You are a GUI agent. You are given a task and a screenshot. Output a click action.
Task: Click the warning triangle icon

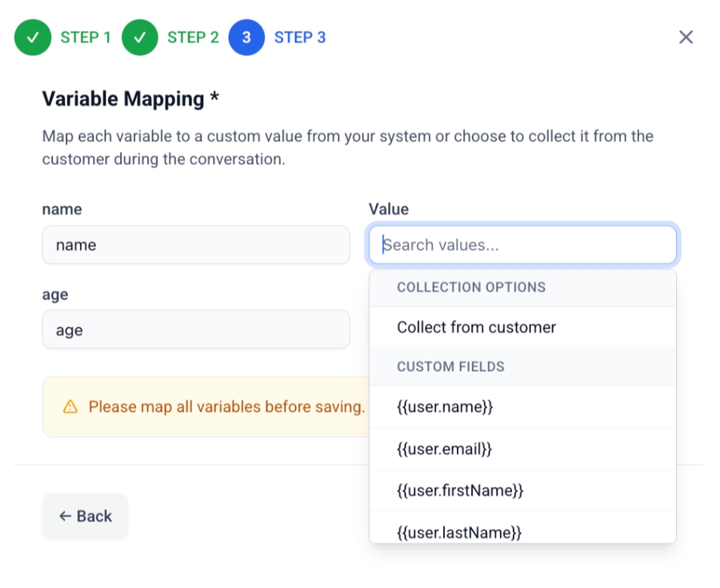pos(70,407)
